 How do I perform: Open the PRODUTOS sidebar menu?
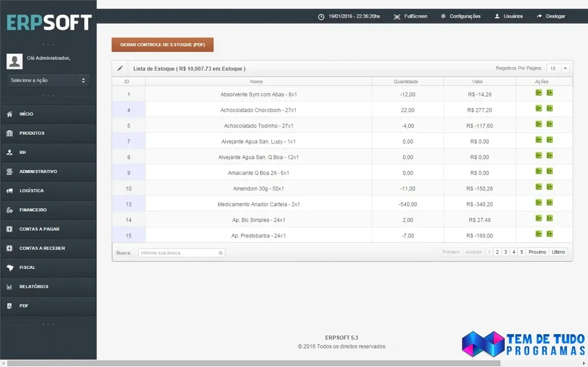pyautogui.click(x=48, y=133)
